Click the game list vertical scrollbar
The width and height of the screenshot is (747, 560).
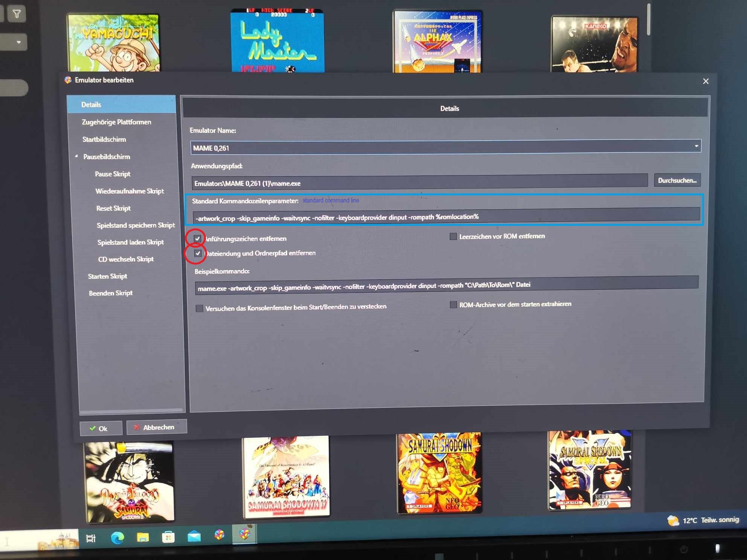click(649, 20)
